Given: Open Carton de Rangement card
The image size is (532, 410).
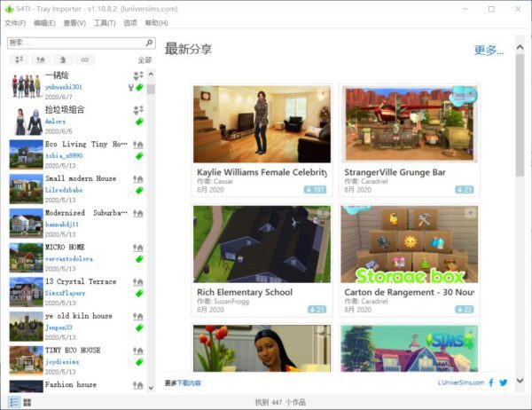Looking at the screenshot, I should (409, 261).
